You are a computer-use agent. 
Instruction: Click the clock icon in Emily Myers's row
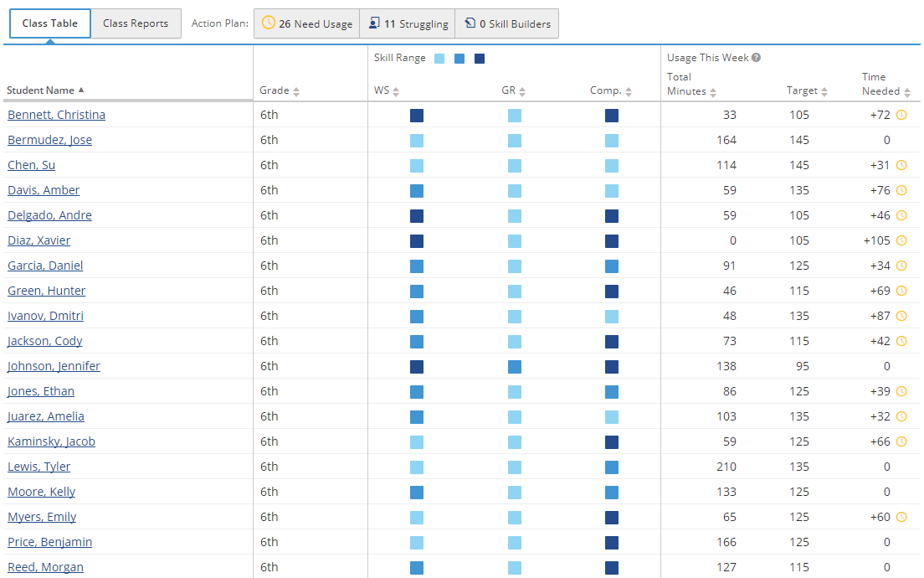pyautogui.click(x=901, y=517)
